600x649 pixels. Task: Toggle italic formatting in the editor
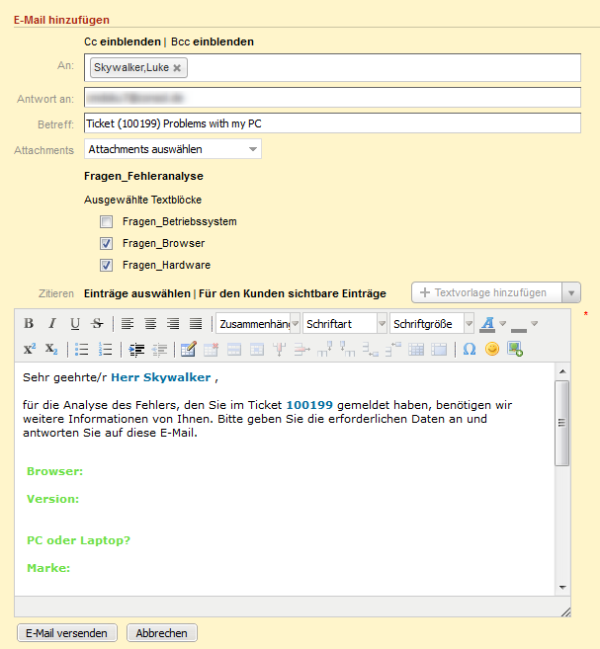pos(52,323)
